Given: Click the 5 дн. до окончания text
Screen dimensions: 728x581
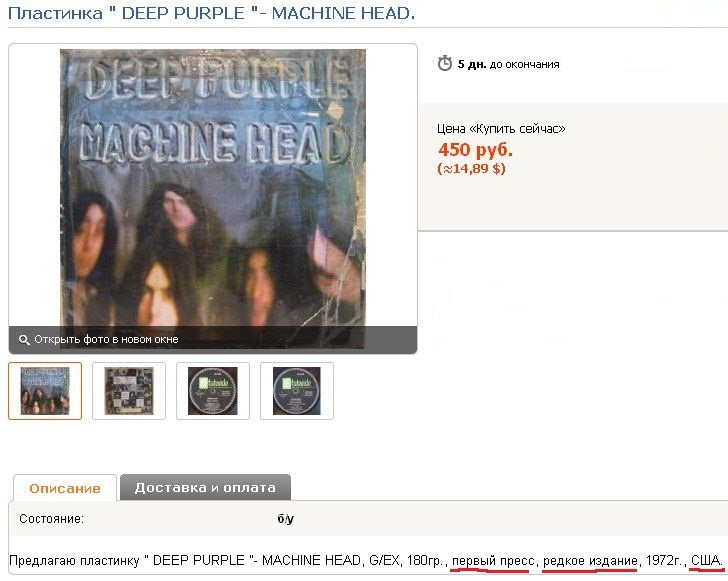Looking at the screenshot, I should [508, 64].
